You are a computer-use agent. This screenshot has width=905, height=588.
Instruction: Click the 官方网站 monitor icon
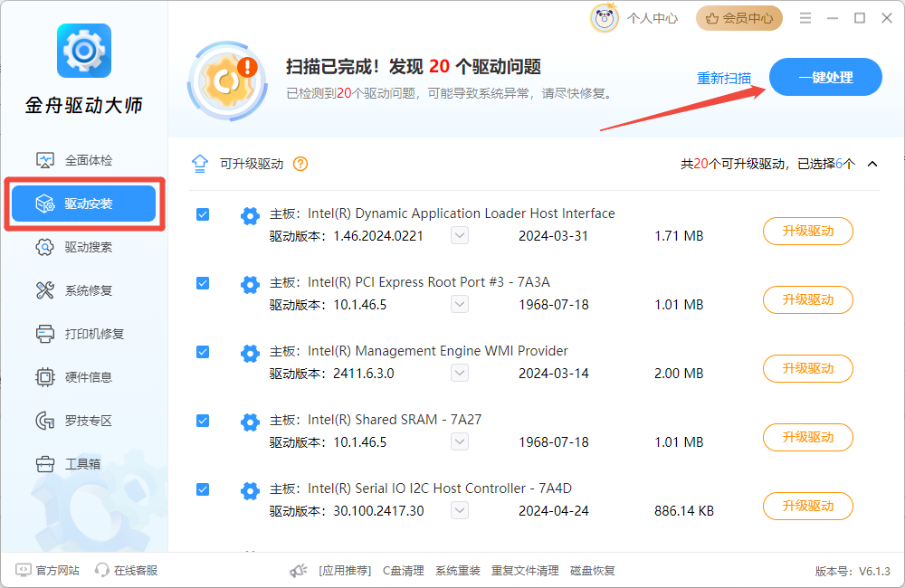24,570
